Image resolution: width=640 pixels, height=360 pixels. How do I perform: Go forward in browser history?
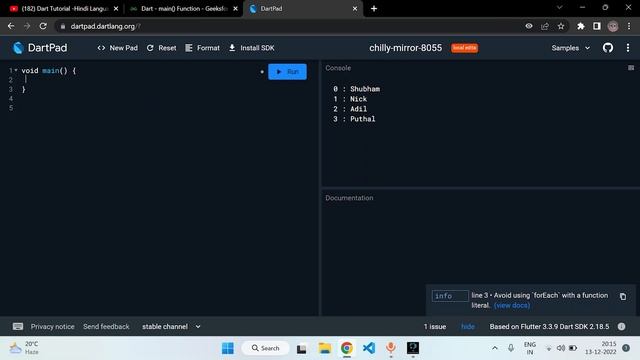27,26
